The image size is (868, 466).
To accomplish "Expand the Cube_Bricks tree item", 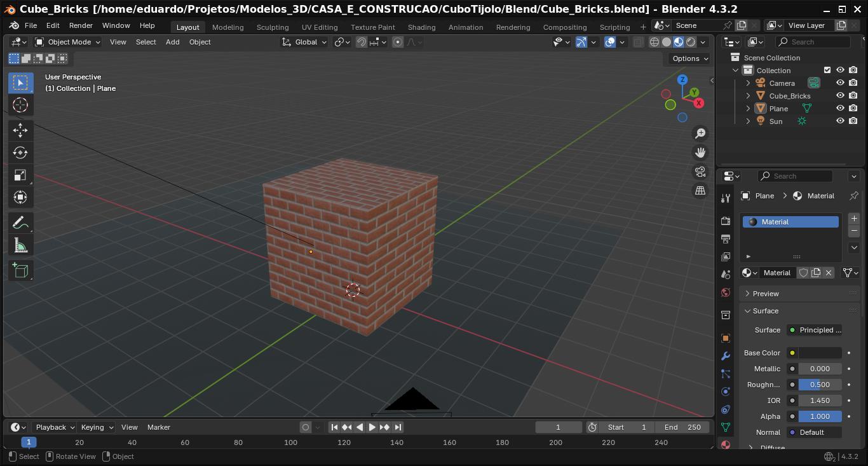I will click(x=748, y=95).
